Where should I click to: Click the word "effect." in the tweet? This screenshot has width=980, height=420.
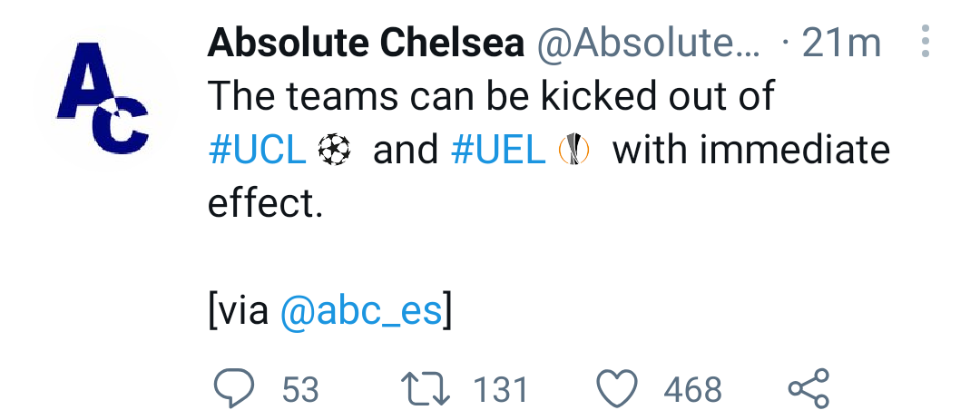pos(265,204)
